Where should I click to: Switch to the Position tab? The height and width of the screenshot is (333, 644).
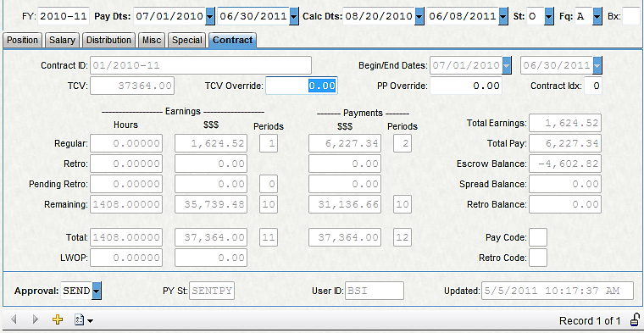pyautogui.click(x=22, y=40)
